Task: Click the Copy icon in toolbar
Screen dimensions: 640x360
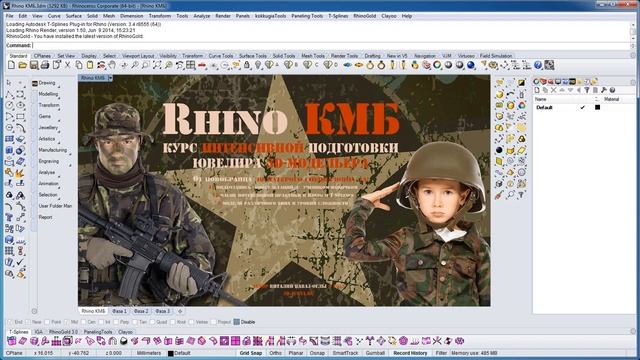Action: pyautogui.click(x=79, y=65)
